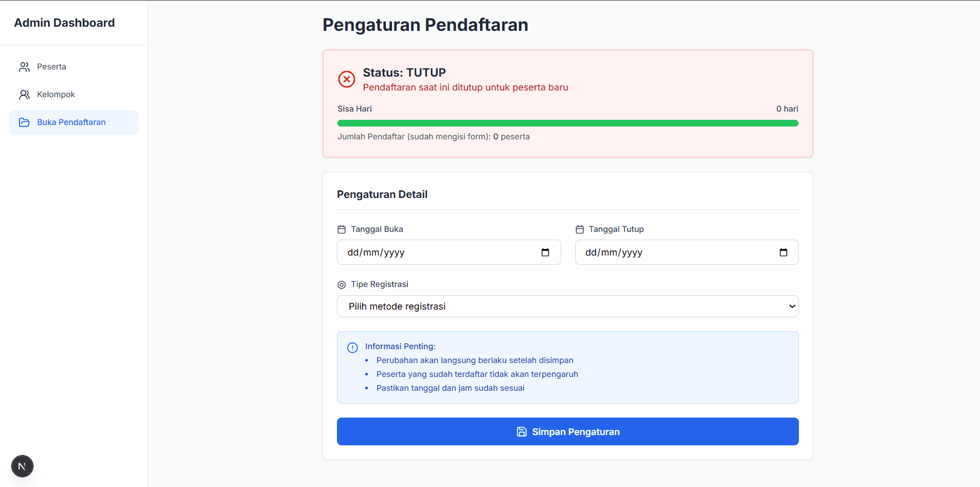The width and height of the screenshot is (980, 487).
Task: Click 'Pendaftaran saat ini ditutup untuk peserta baru'
Action: coord(466,87)
